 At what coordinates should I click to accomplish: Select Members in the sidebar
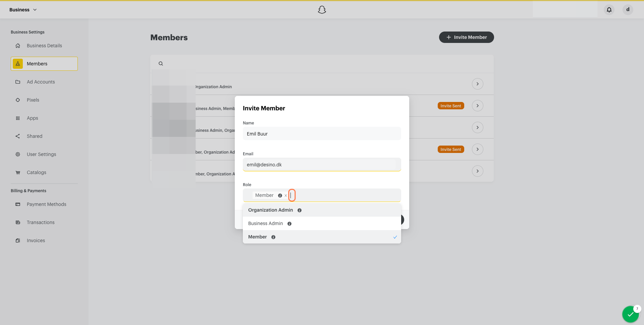pos(44,64)
